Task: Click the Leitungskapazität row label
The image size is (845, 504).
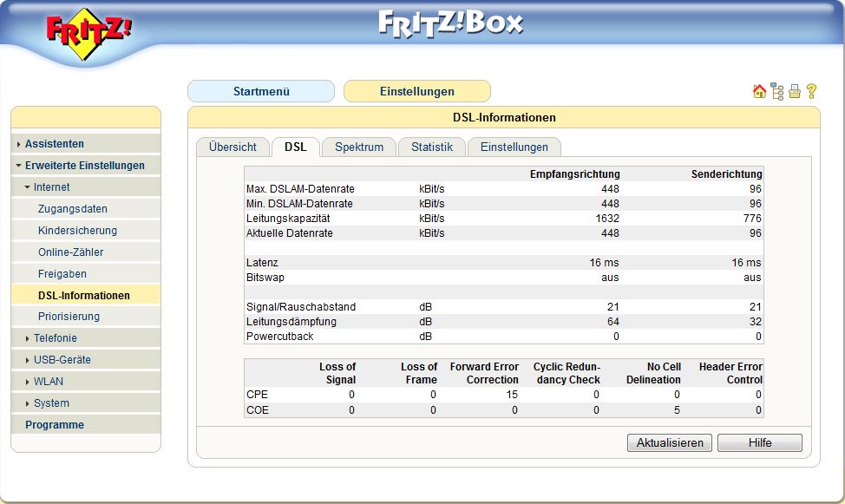Action: point(288,219)
